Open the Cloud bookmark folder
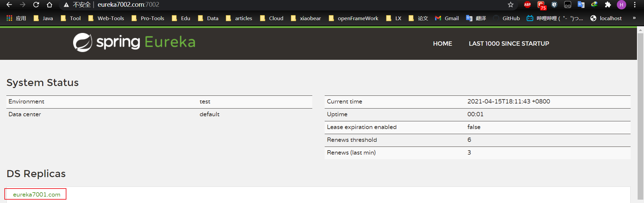The image size is (644, 203). pyautogui.click(x=271, y=18)
